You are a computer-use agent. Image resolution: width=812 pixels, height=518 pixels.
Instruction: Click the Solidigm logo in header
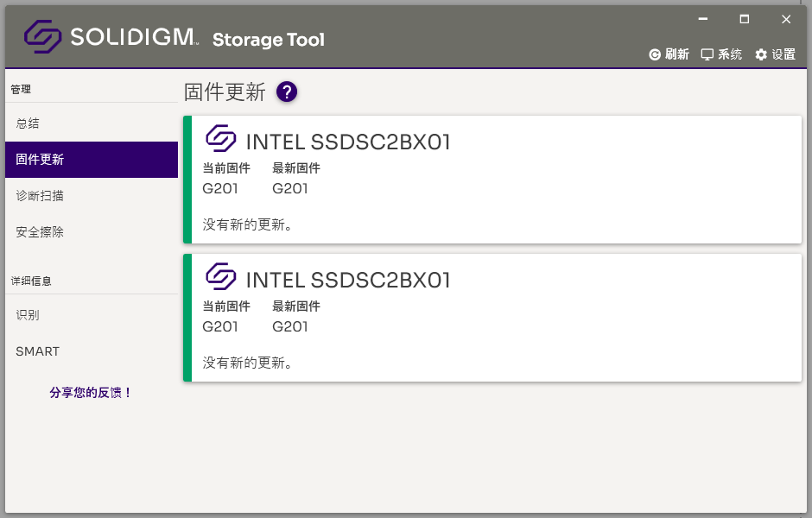click(x=42, y=37)
